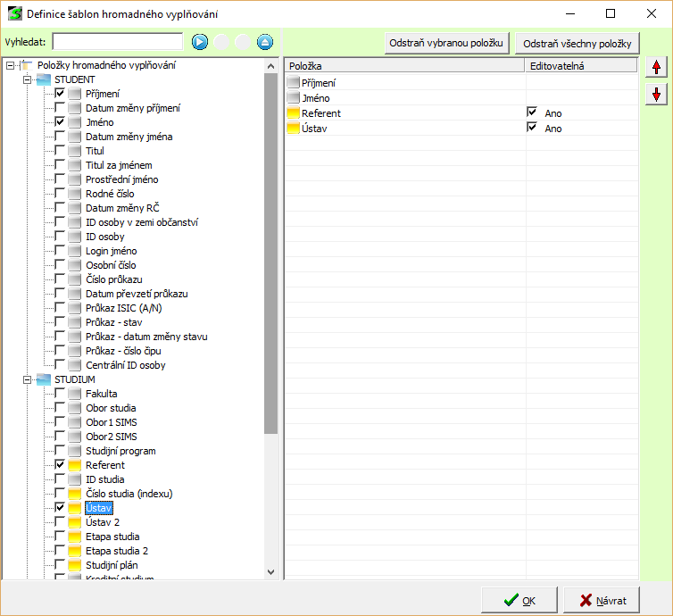Image resolution: width=673 pixels, height=616 pixels.
Task: Move selected item up with red arrow
Action: pos(657,68)
